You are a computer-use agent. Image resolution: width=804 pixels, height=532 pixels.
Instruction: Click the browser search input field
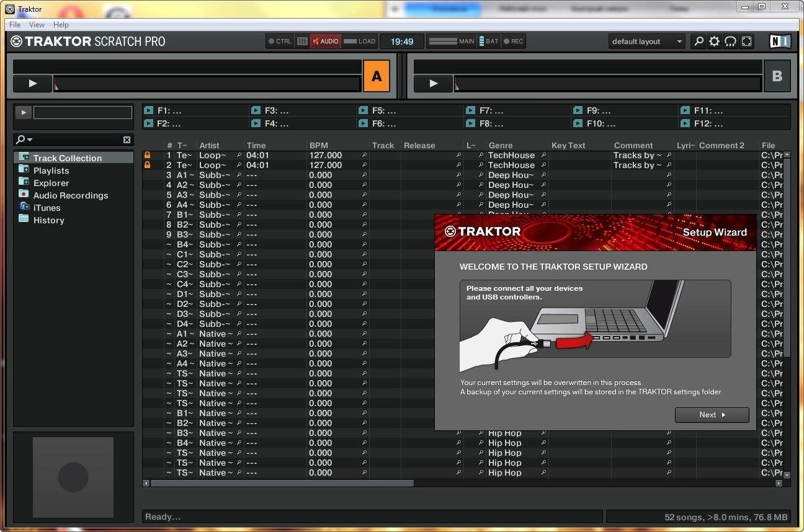point(78,140)
